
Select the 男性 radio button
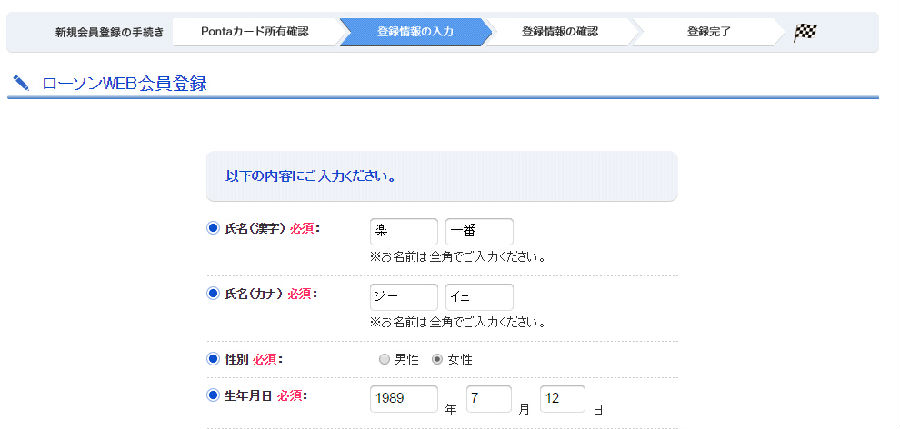384,359
